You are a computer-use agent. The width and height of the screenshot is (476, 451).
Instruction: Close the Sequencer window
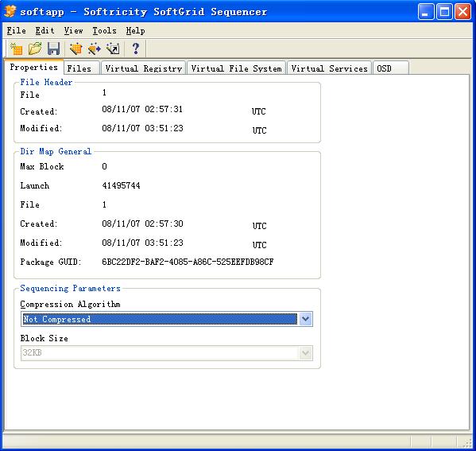[462, 12]
